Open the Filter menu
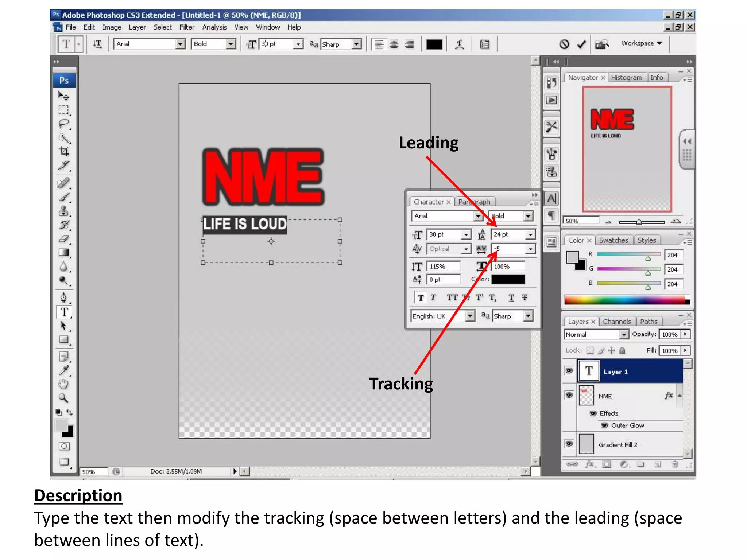Image resolution: width=747 pixels, height=560 pixels. 187,27
